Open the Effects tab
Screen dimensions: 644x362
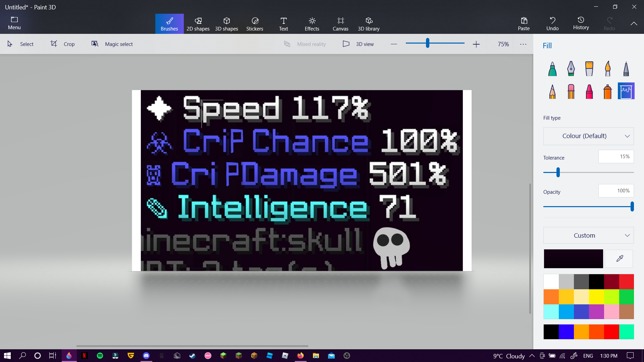tap(312, 24)
